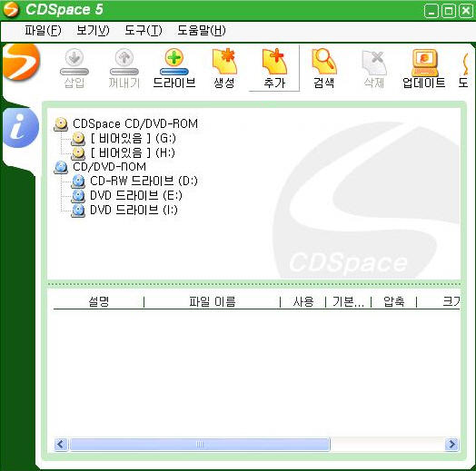
Task: Open the blue info sidebar tab
Action: tap(21, 128)
